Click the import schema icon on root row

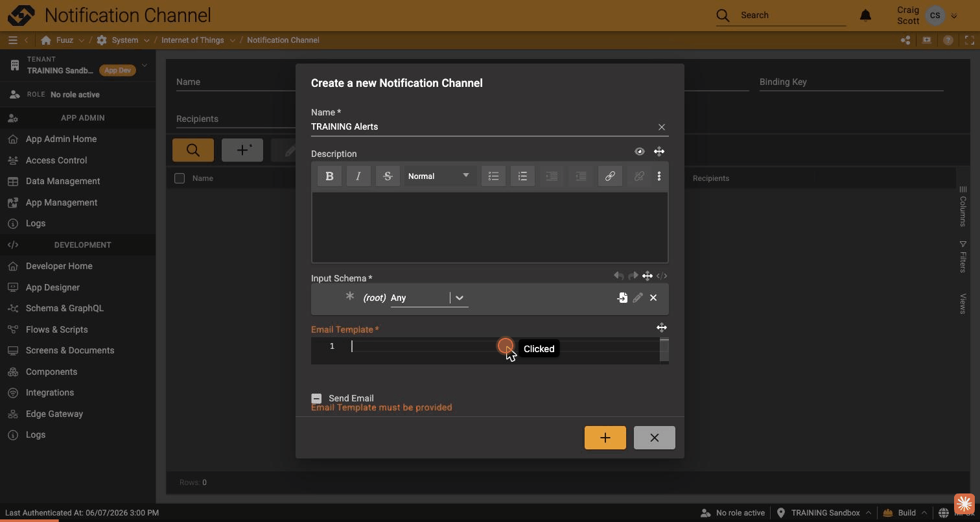pos(622,298)
